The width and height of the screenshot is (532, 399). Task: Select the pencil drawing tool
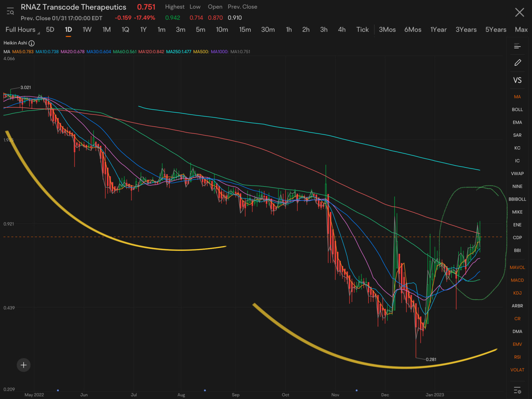click(x=517, y=63)
